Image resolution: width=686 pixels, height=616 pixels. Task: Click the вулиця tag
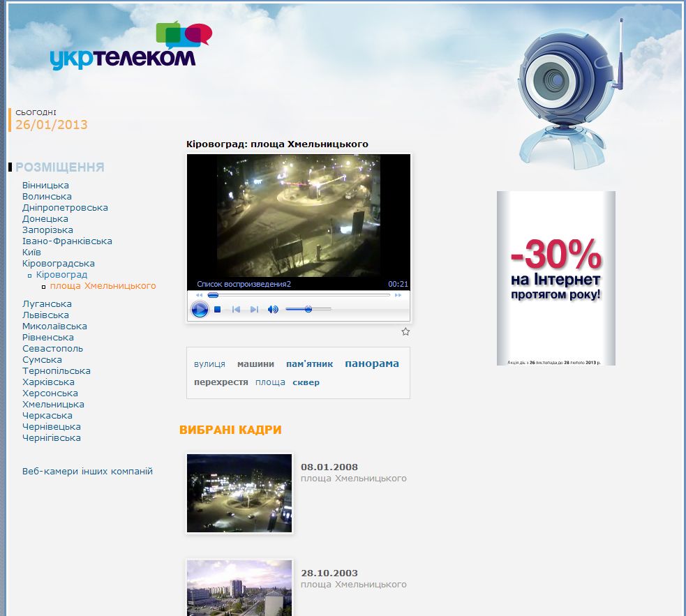pos(209,364)
